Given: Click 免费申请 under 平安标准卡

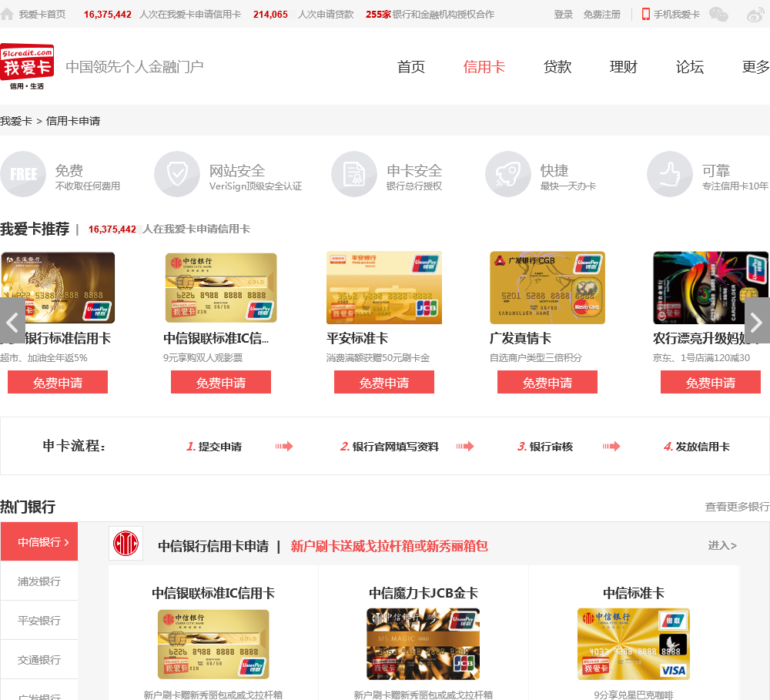Looking at the screenshot, I should tap(384, 382).
